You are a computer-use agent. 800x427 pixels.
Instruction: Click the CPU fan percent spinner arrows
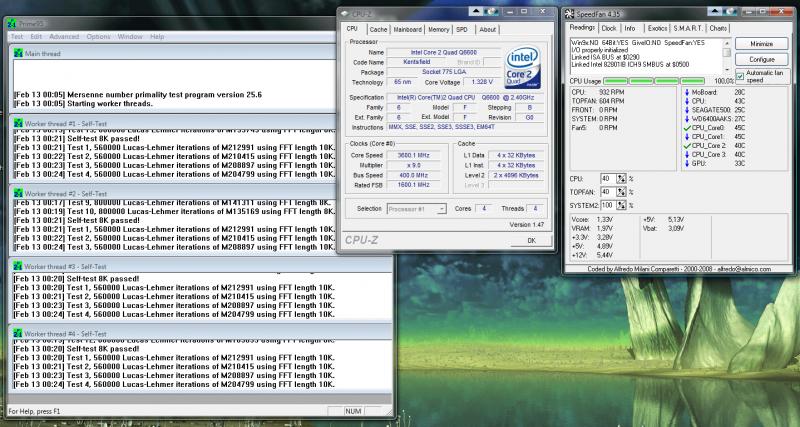click(621, 179)
